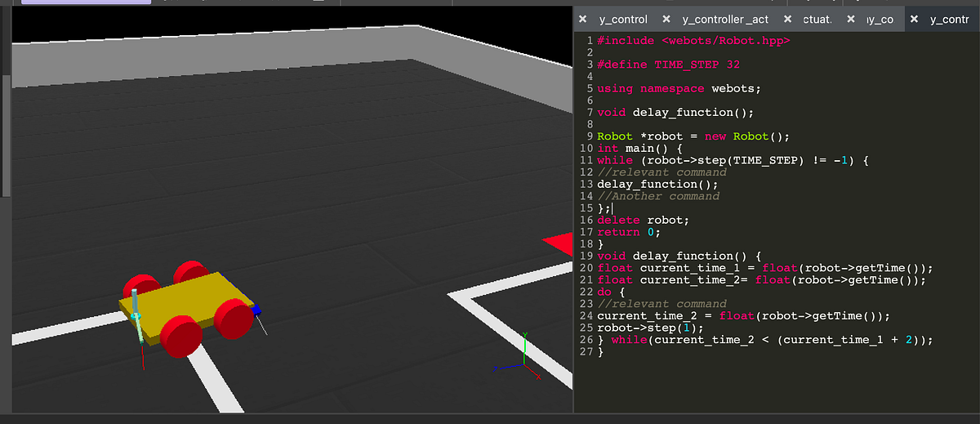Image resolution: width=980 pixels, height=424 pixels.
Task: Click the while (robot->step(TIME_STEP) != -1) line
Action: click(x=733, y=160)
